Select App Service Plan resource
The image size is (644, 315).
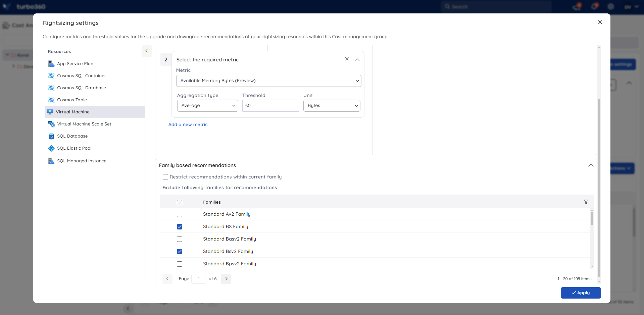(95, 64)
